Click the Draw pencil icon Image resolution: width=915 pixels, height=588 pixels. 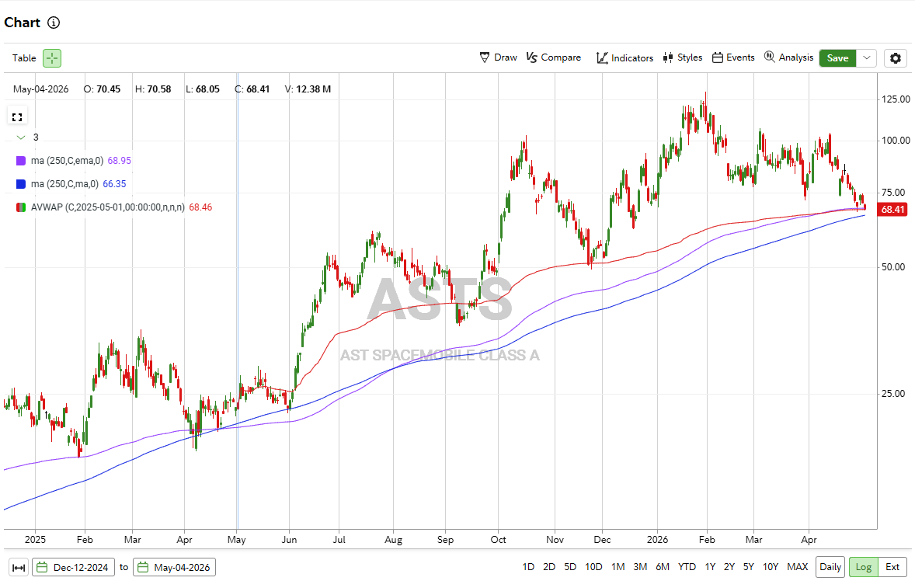tap(485, 57)
